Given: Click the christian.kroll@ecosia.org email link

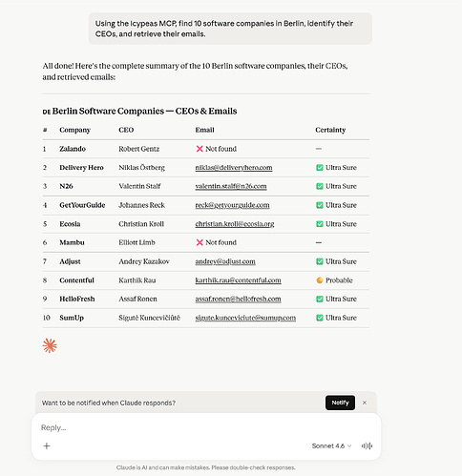Looking at the screenshot, I should pos(235,224).
